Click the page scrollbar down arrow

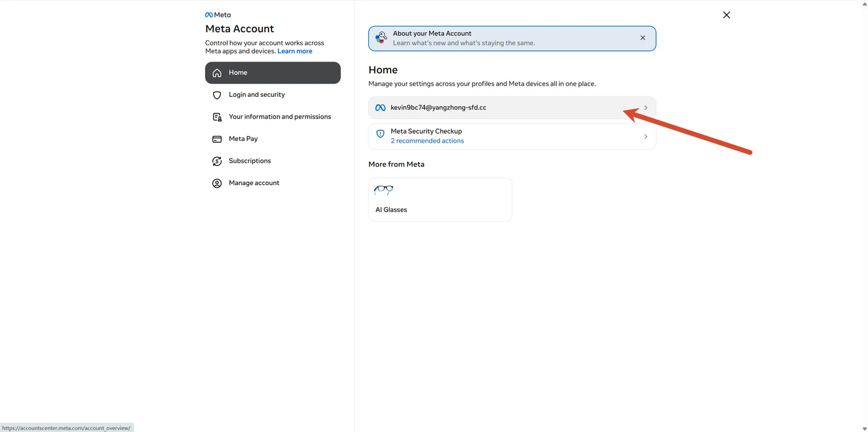[x=864, y=428]
